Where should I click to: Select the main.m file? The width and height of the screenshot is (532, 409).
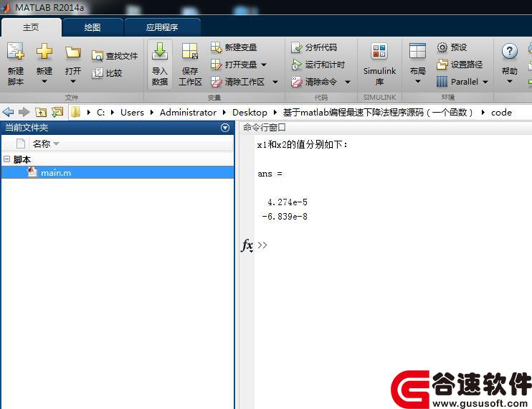[x=118, y=172]
